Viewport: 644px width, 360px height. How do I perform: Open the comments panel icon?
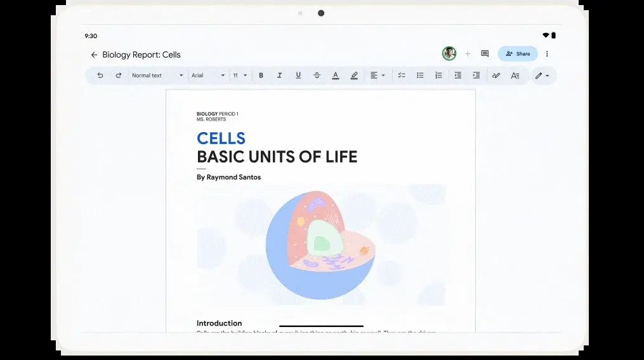click(x=485, y=54)
